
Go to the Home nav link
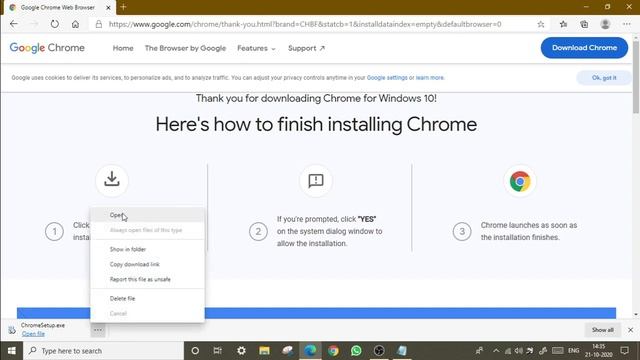point(123,48)
